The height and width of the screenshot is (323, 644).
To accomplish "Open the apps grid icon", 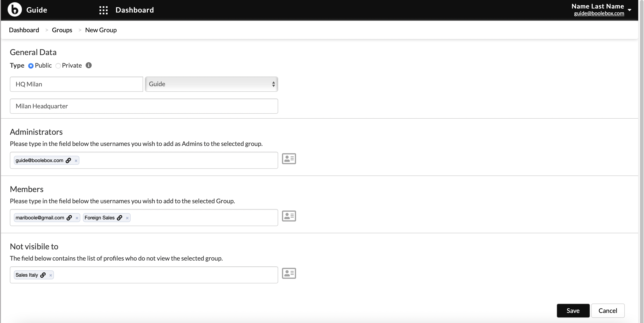I will [x=103, y=10].
